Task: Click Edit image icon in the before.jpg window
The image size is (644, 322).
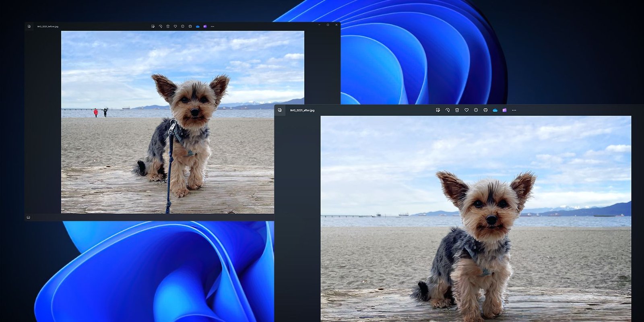Action: pyautogui.click(x=153, y=27)
